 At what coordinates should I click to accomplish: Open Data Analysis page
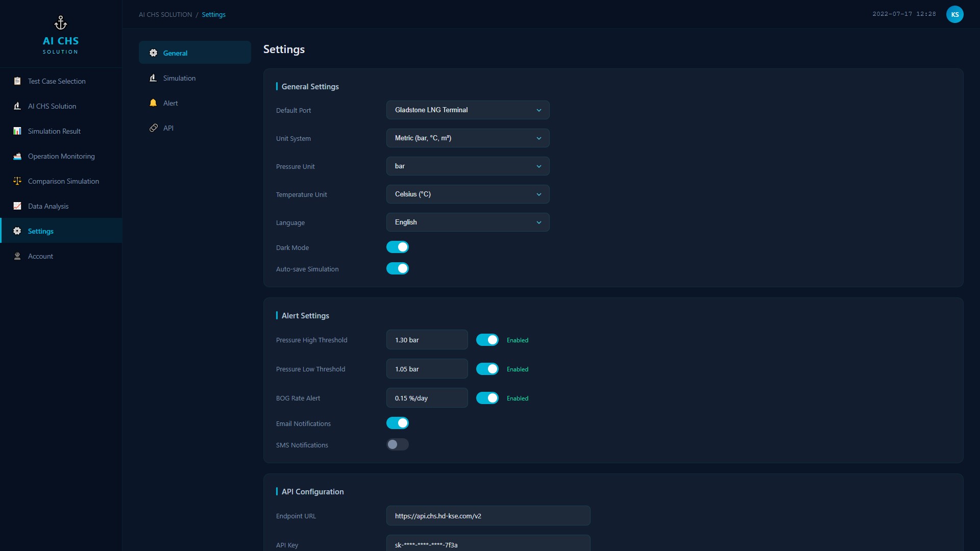coord(61,206)
